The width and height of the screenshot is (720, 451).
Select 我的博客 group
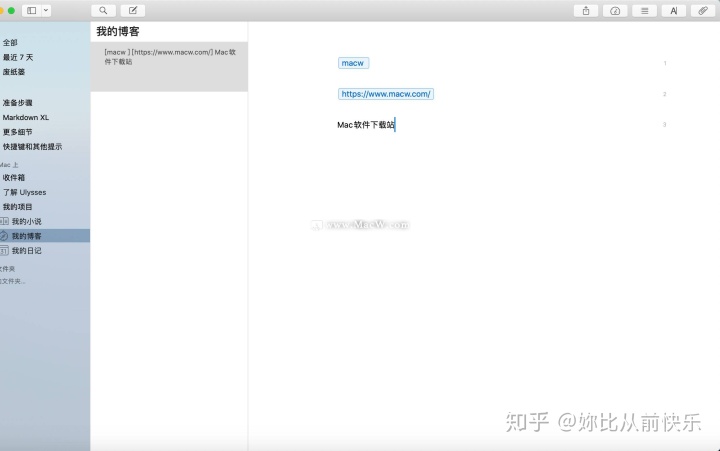(27, 237)
